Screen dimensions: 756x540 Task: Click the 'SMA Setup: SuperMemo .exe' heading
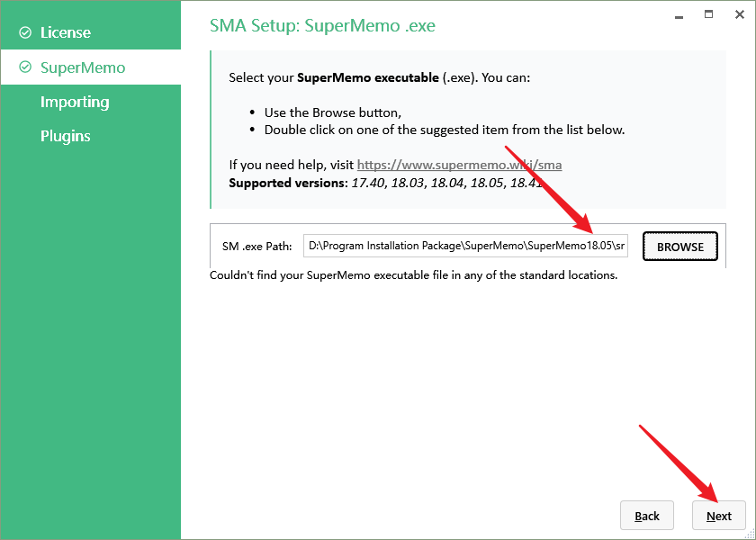point(322,26)
